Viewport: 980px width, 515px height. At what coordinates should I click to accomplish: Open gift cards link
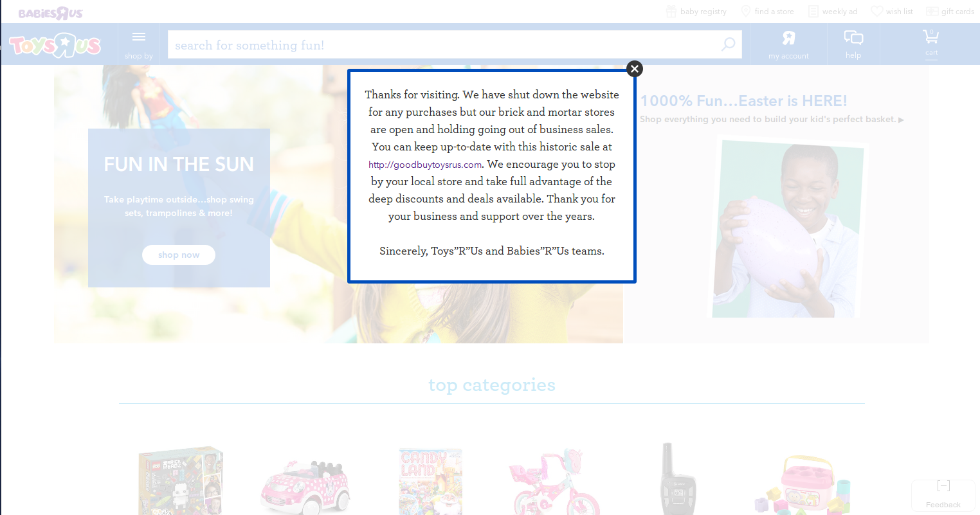click(950, 12)
